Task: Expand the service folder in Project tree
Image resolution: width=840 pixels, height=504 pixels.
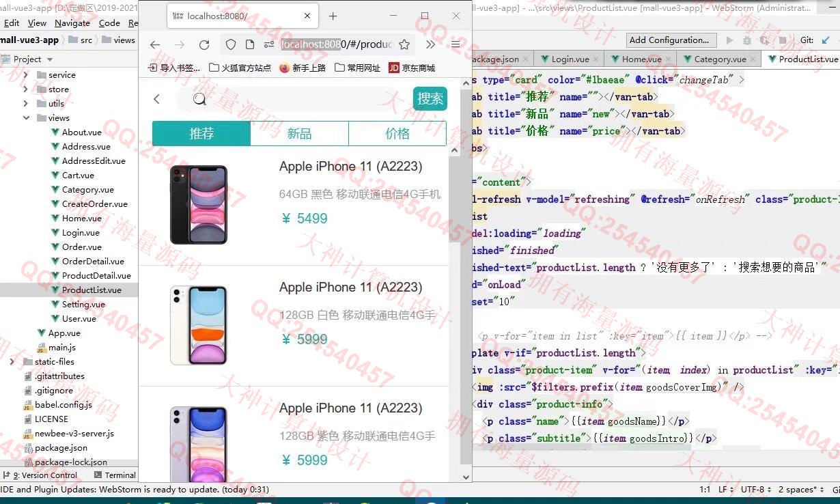Action: 26,75
